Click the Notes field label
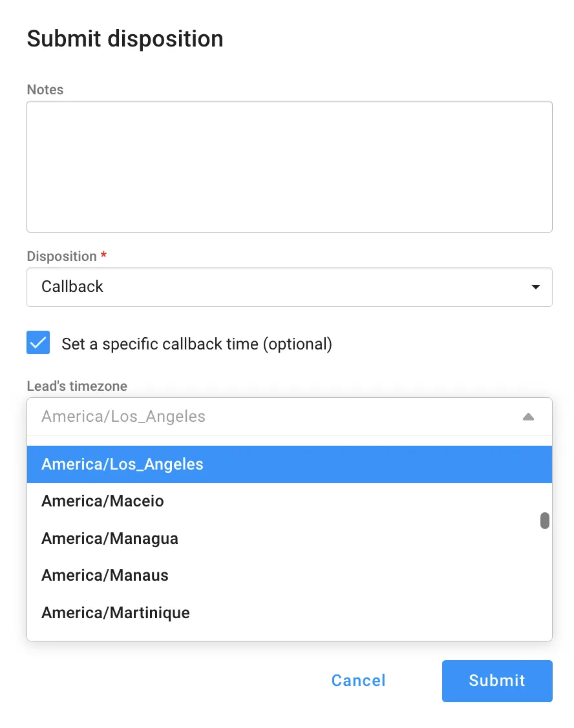This screenshot has height=728, width=574. [x=45, y=90]
